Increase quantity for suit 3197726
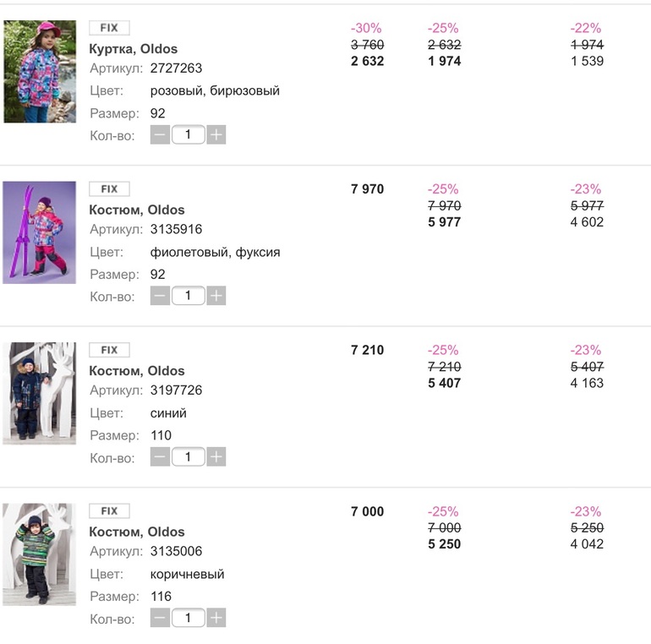The width and height of the screenshot is (651, 644). [216, 457]
